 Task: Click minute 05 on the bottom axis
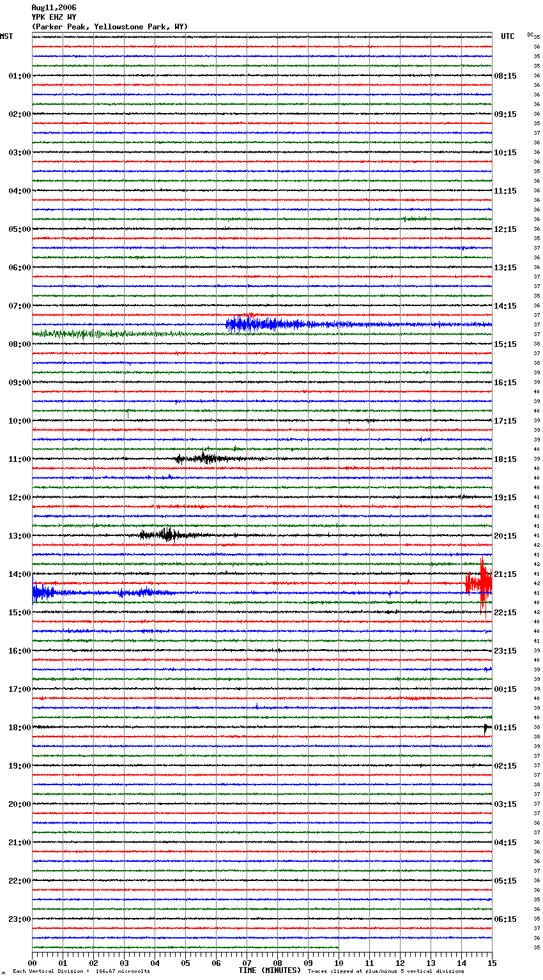click(186, 963)
